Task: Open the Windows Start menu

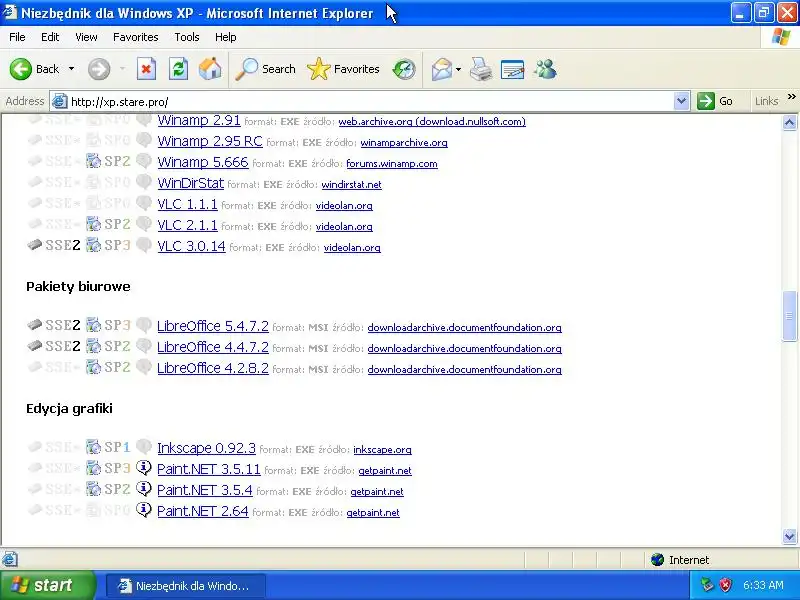Action: point(47,585)
